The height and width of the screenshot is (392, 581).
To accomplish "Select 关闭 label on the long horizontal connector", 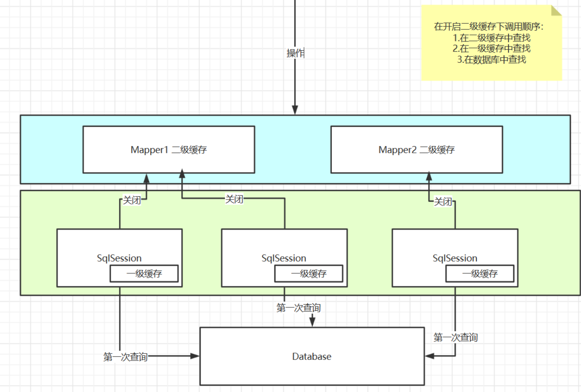I will pos(234,199).
